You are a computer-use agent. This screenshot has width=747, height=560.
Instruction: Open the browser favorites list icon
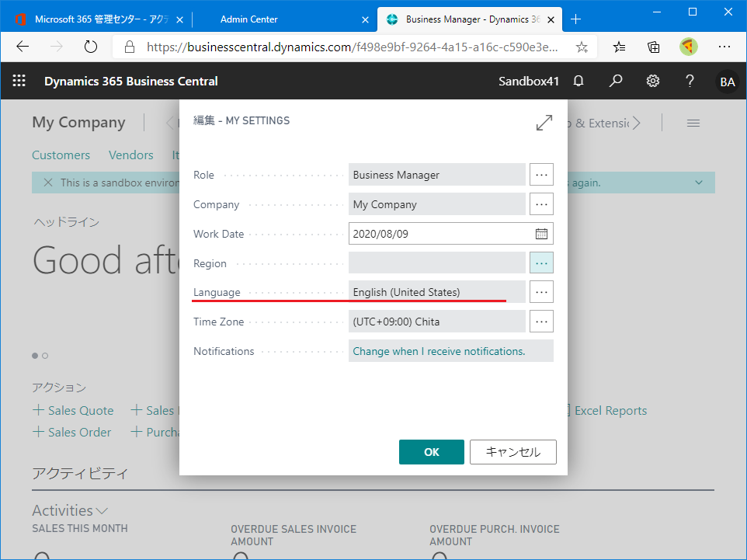coord(620,47)
